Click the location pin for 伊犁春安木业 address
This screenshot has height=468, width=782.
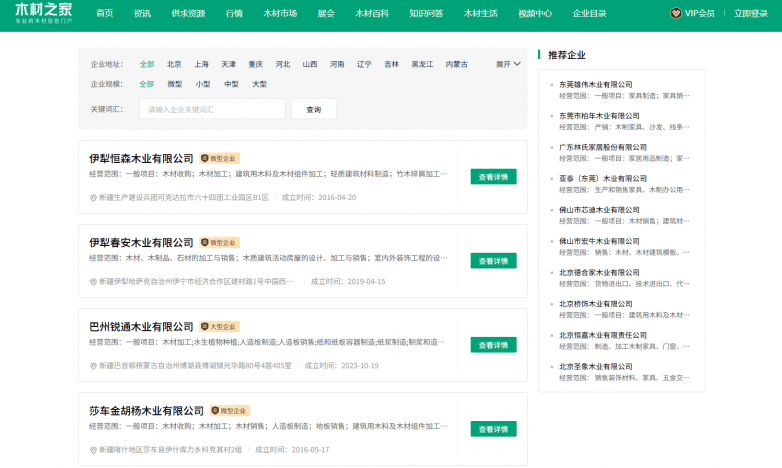click(x=93, y=282)
